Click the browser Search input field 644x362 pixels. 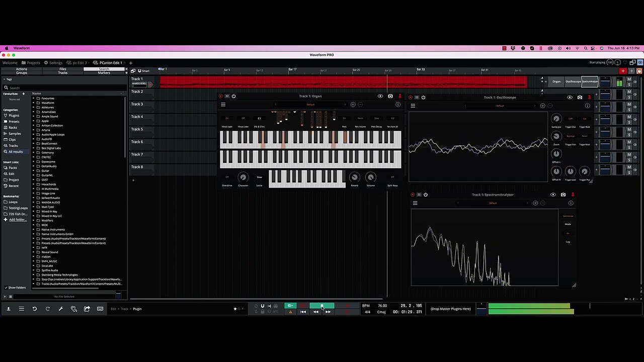click(64, 88)
